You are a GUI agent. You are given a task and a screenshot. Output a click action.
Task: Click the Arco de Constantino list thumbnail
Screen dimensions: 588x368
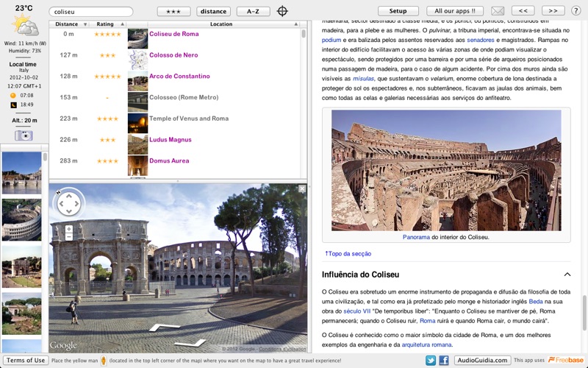(x=137, y=81)
